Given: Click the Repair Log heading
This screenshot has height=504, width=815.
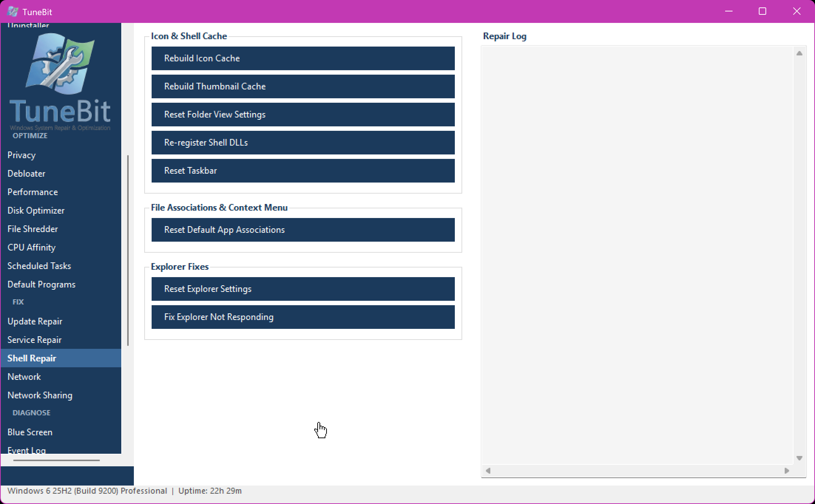Looking at the screenshot, I should pyautogui.click(x=505, y=36).
